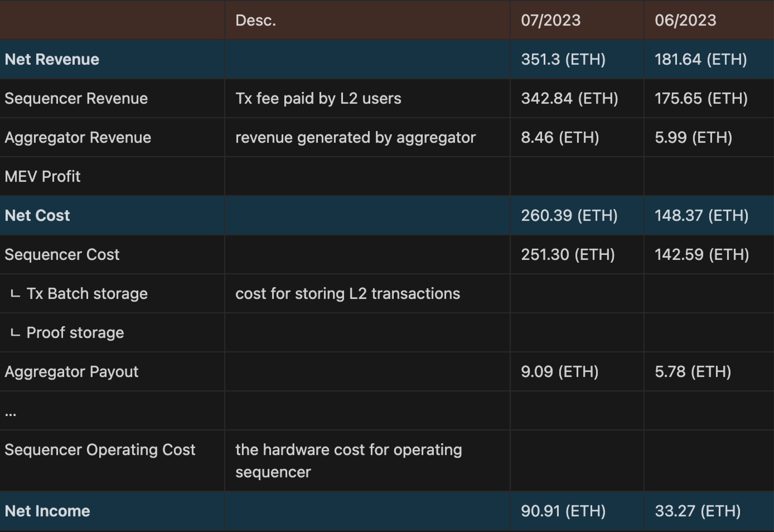
Task: Click the Sequencer Revenue label cell
Action: pos(76,98)
